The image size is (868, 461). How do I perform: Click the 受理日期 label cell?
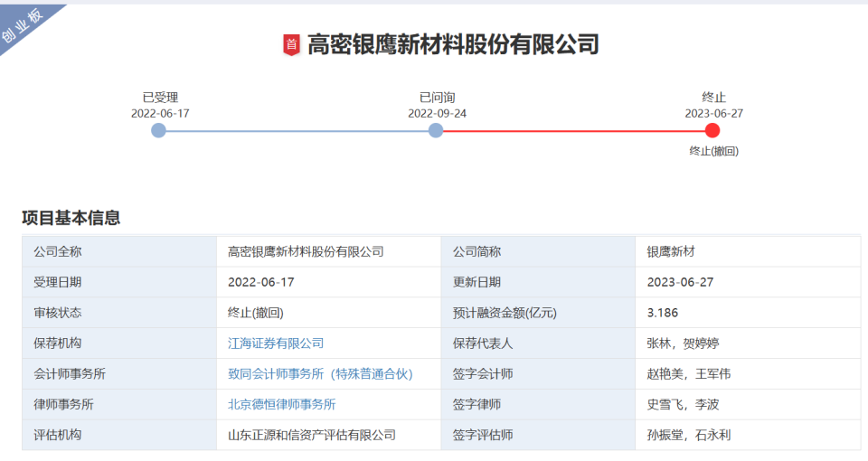[x=119, y=282]
